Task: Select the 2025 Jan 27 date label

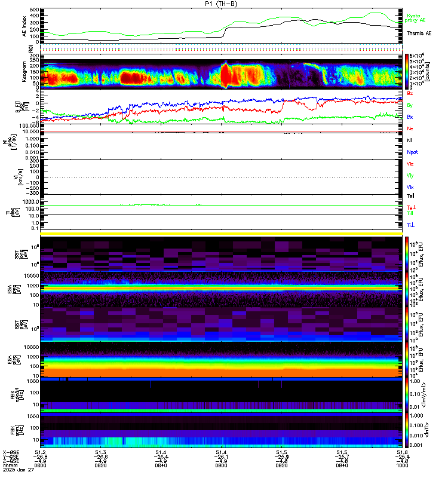Action: coord(19,470)
